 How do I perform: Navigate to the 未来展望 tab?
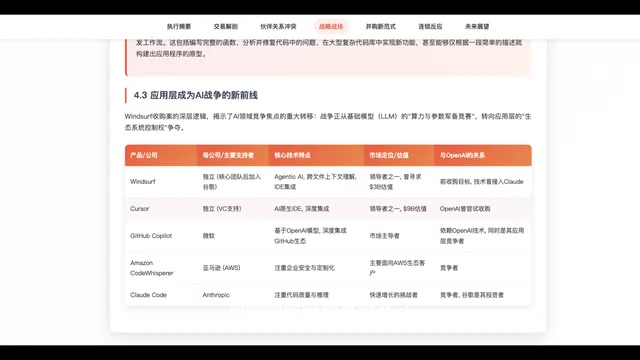point(477,27)
